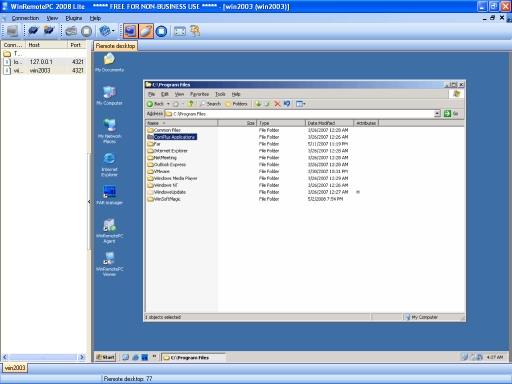Click the gray ethernet plug toolbar icon
512x384 pixels.
(71, 31)
